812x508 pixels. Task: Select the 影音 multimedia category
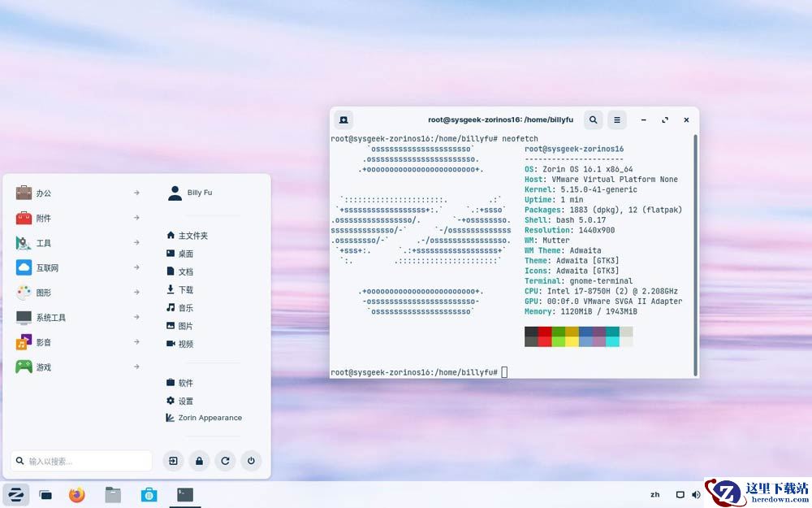[78, 342]
